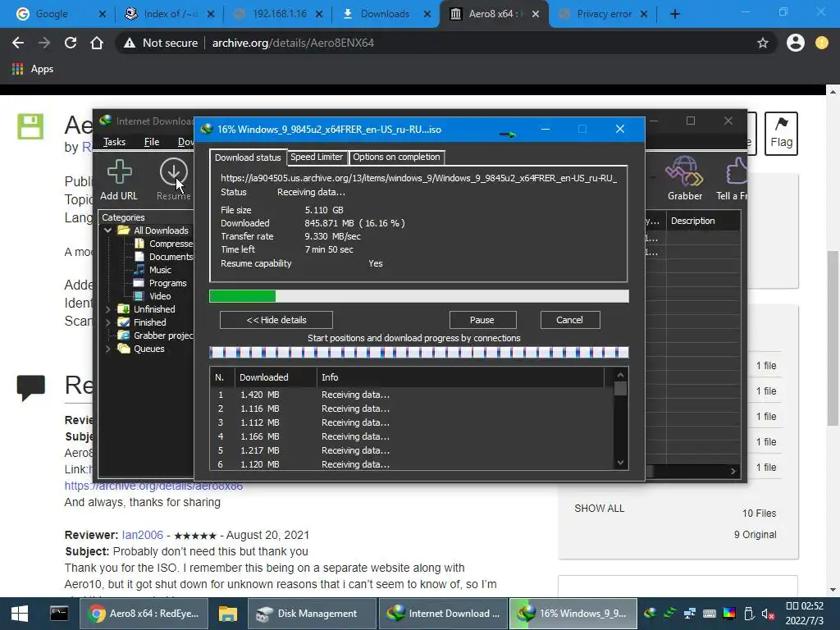Click the Chrome home button
The image size is (840, 630).
click(97, 43)
